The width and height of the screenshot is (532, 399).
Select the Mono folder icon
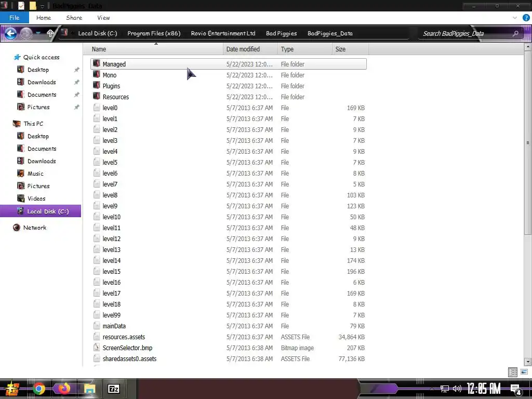[x=97, y=75]
